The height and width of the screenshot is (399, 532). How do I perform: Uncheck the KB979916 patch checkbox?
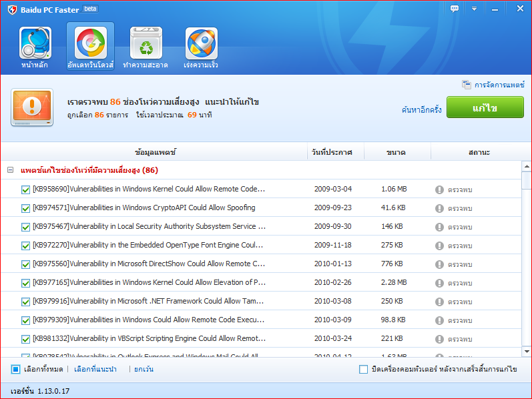[25, 302]
